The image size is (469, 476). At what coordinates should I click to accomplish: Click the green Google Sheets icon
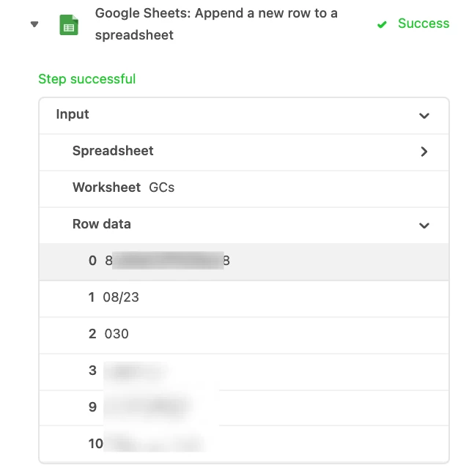click(69, 26)
